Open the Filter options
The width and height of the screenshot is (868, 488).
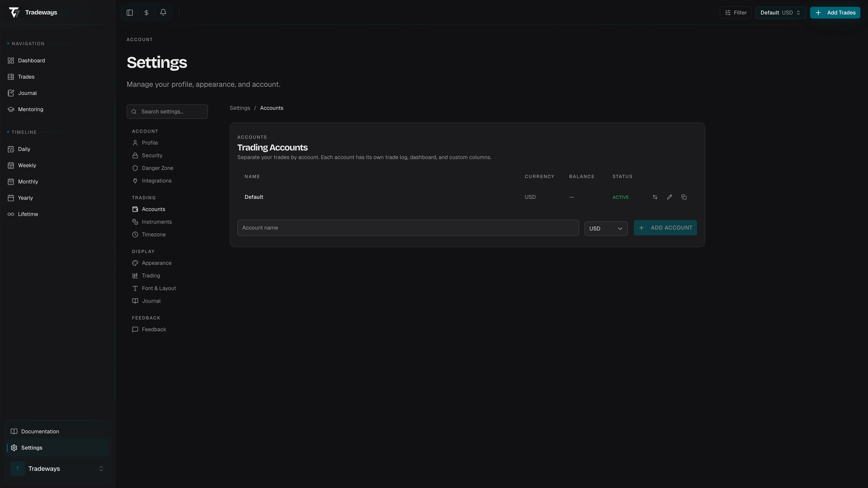[x=736, y=12]
